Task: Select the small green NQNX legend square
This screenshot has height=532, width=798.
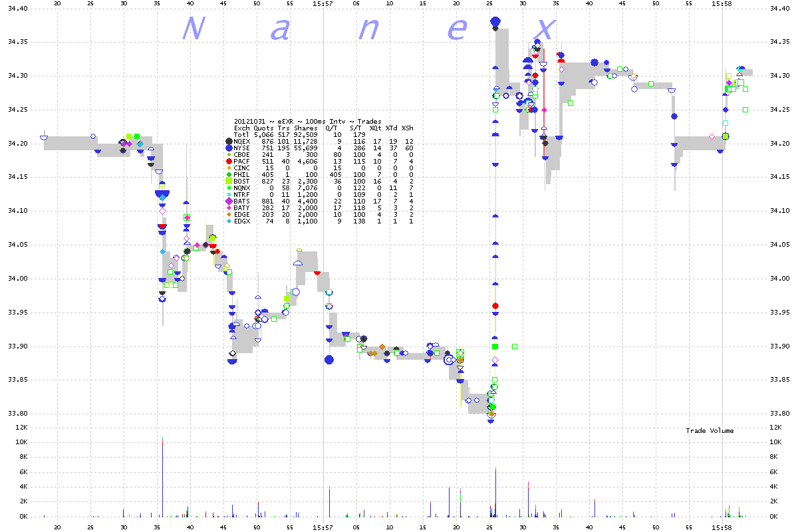Action: tap(229, 188)
